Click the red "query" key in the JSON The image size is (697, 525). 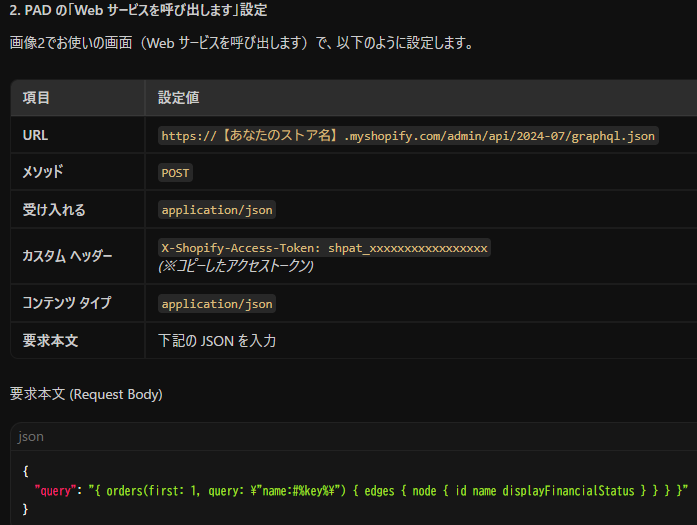point(56,491)
